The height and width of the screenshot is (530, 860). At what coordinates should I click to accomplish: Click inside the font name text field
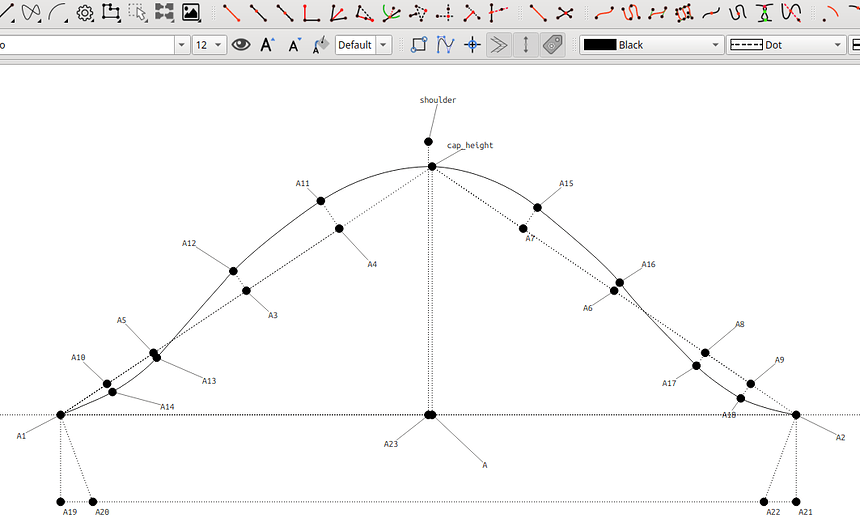pos(87,45)
